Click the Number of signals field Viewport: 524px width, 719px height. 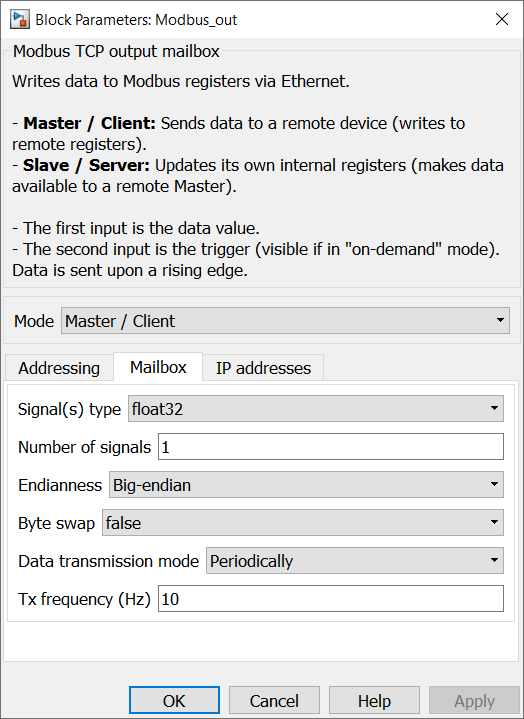[331, 447]
